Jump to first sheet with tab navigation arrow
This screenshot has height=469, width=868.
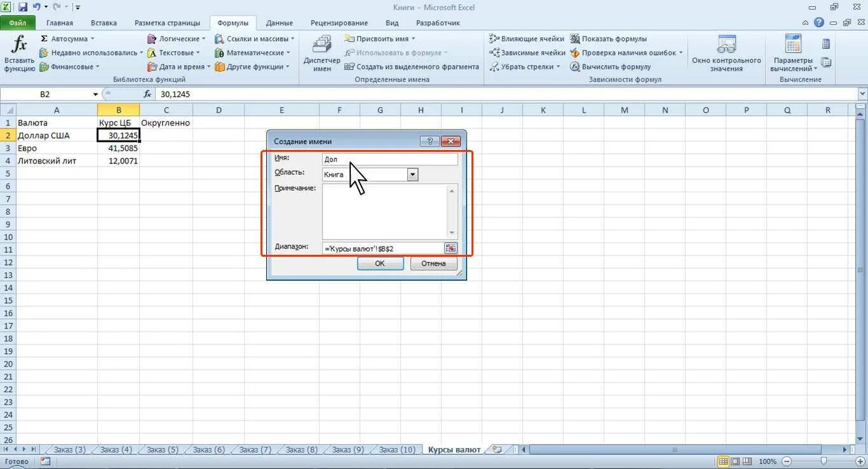point(7,449)
